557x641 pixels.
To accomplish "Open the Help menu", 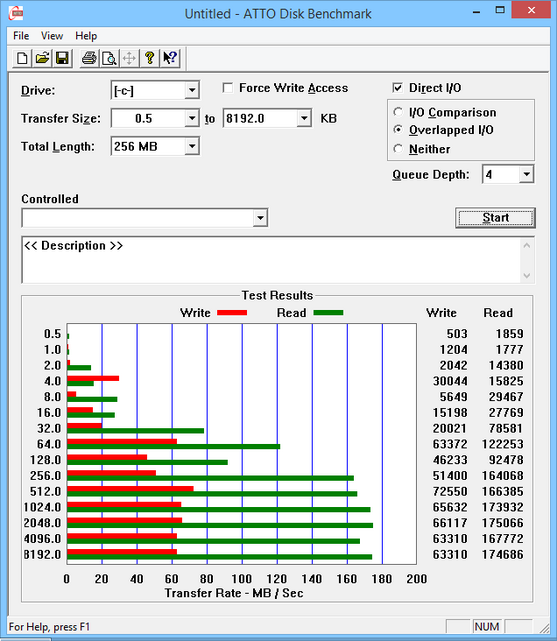I will point(86,36).
